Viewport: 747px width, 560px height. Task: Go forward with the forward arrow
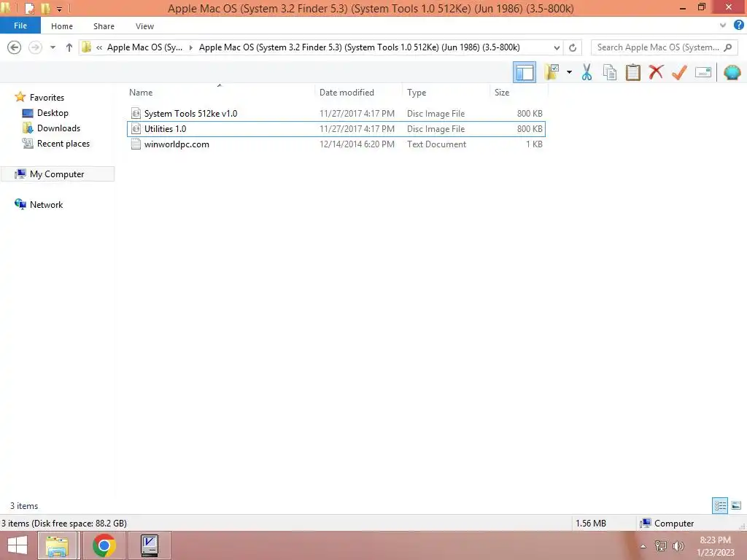pos(35,47)
